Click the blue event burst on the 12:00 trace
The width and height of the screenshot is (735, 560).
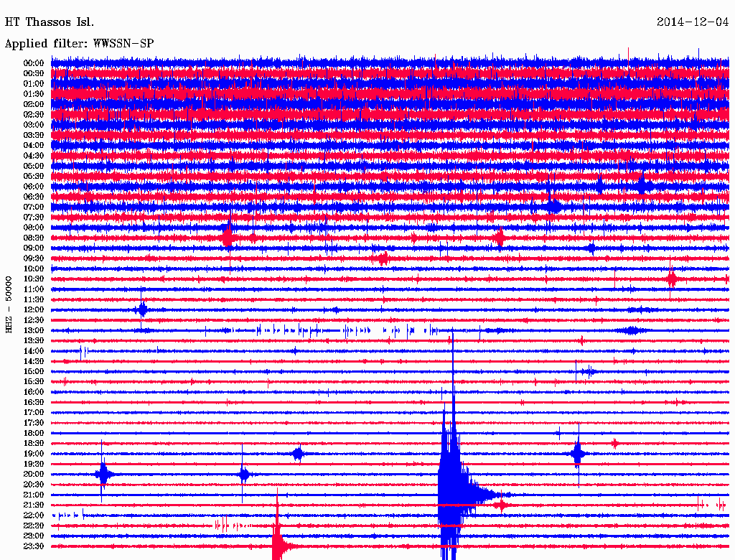pos(143,309)
